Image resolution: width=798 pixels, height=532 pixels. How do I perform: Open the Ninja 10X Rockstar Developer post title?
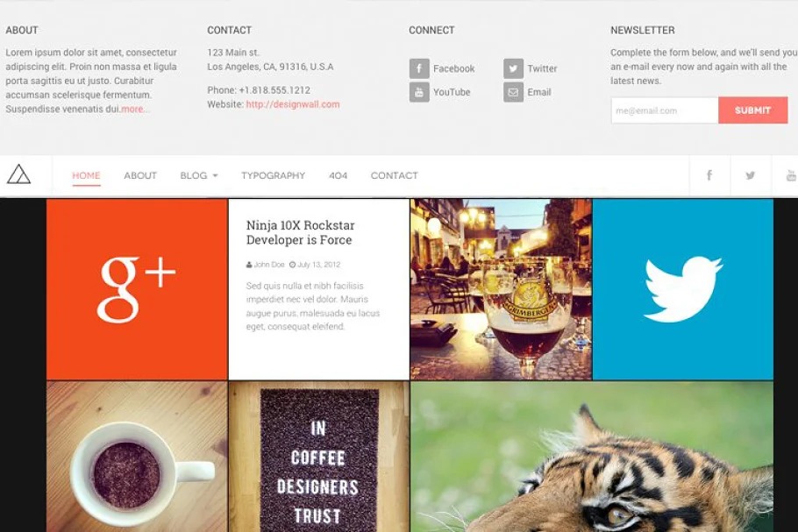[300, 232]
